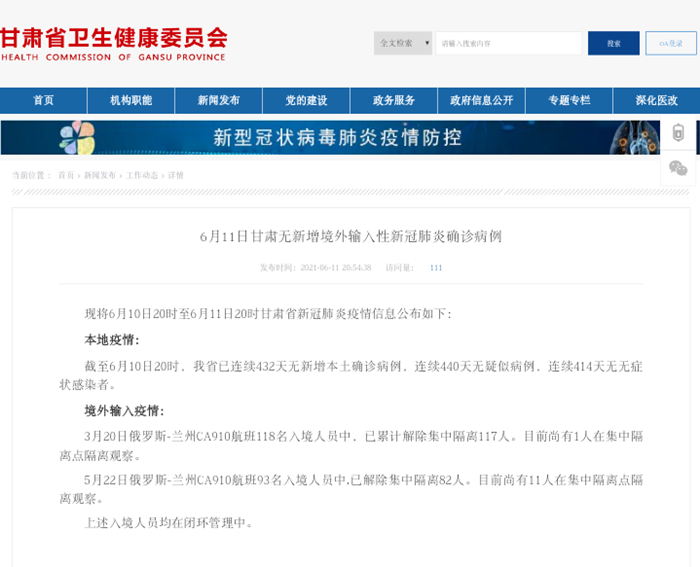The image size is (700, 567).
Task: Click the OA登录 button
Action: pyautogui.click(x=671, y=43)
